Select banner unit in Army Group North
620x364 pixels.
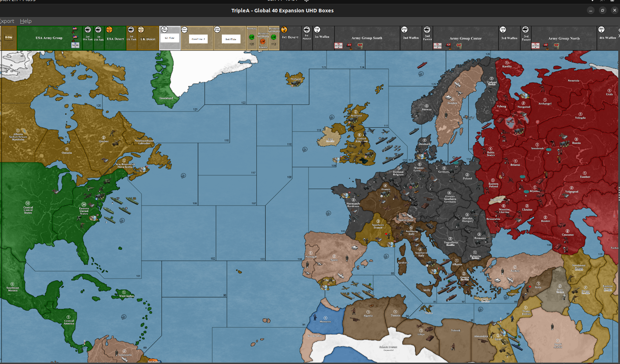click(557, 45)
